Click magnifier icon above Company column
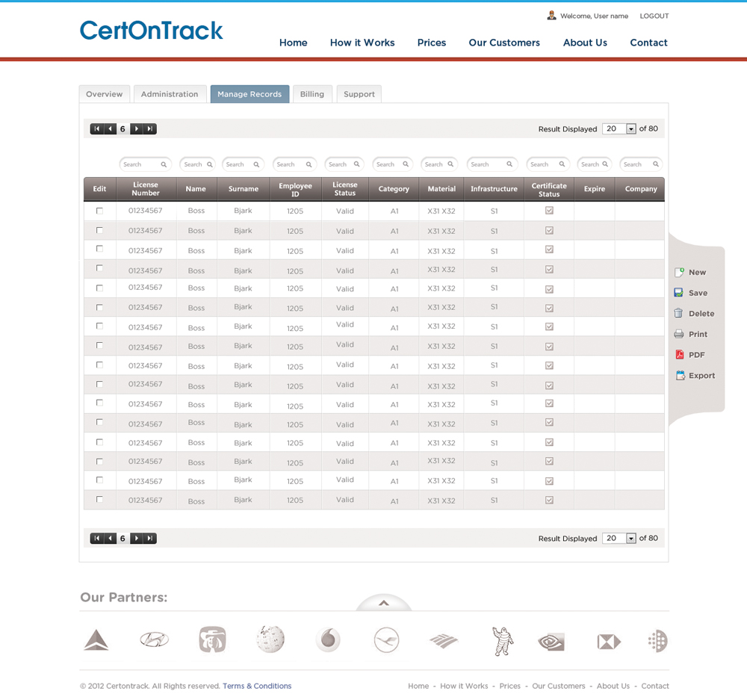The width and height of the screenshot is (747, 700). (656, 164)
